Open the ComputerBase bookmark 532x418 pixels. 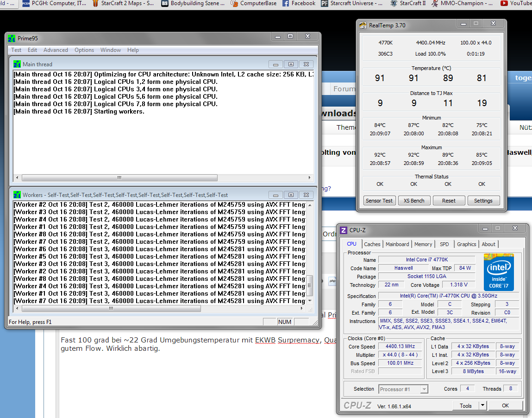(x=253, y=3)
